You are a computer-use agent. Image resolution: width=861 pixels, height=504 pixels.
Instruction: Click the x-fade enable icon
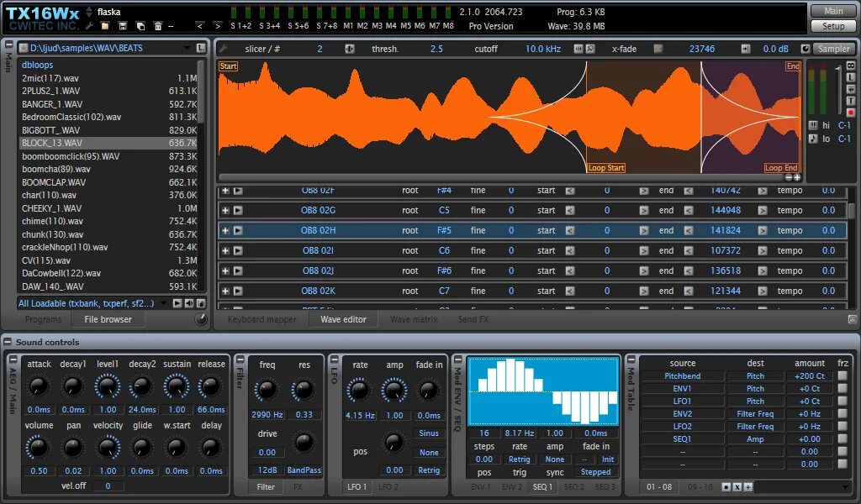coord(658,49)
